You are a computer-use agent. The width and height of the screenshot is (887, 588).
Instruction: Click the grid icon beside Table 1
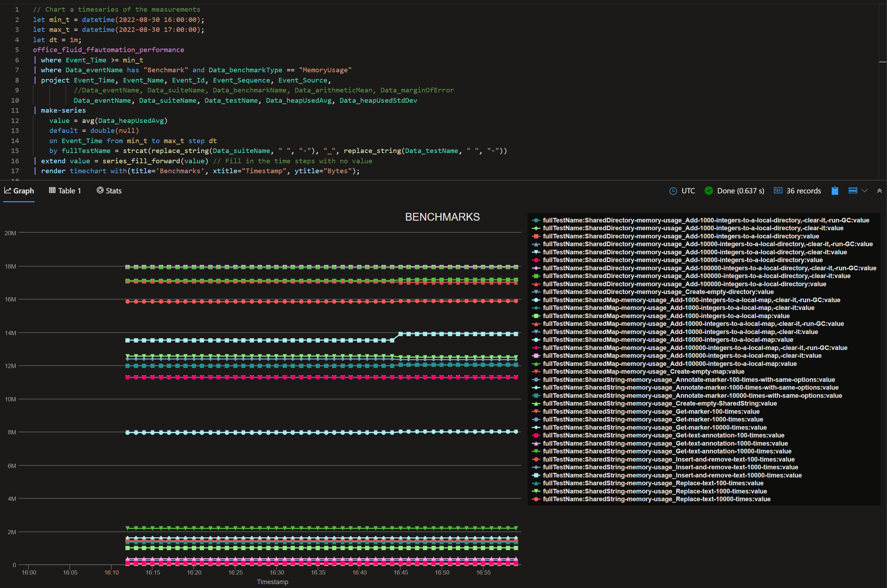52,191
